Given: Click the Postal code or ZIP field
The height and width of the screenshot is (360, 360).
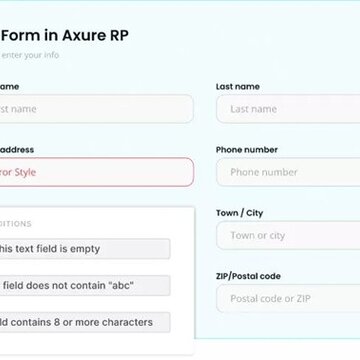Looking at the screenshot, I should (x=288, y=298).
